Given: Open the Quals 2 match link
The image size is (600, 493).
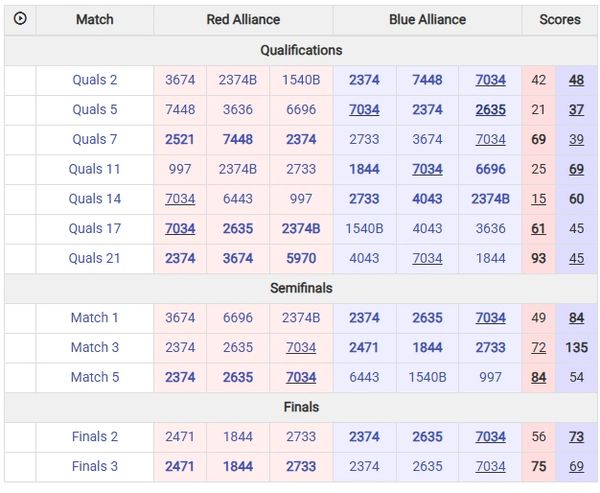Looking at the screenshot, I should pos(95,80).
